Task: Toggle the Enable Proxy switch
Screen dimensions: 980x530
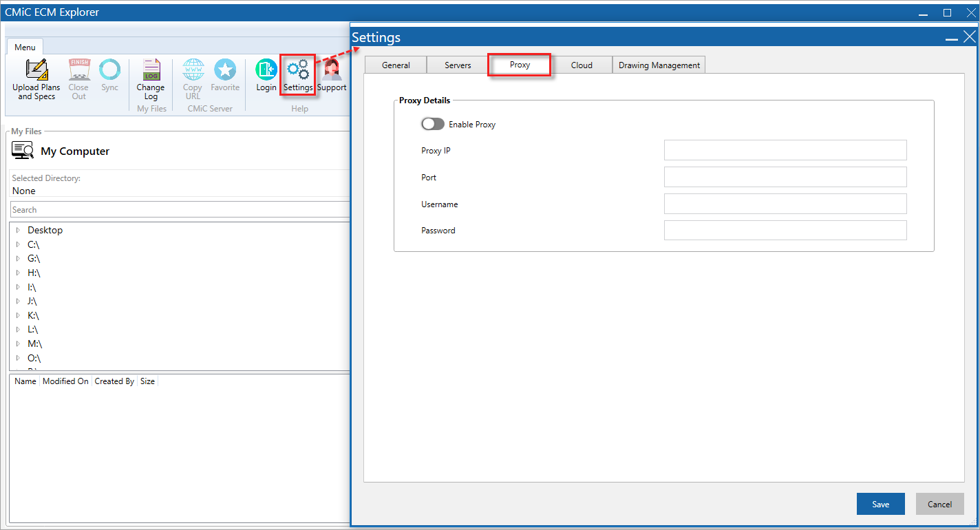Action: [433, 124]
